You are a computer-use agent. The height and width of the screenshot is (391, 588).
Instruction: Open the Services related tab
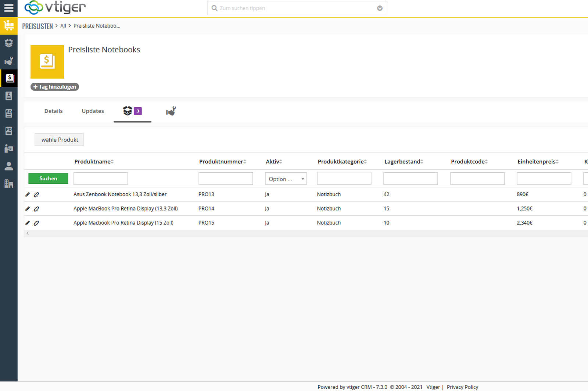(x=171, y=111)
